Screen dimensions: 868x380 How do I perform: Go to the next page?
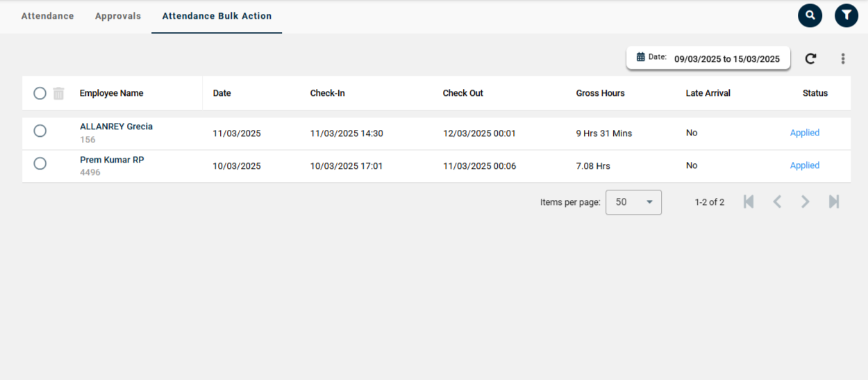(806, 202)
